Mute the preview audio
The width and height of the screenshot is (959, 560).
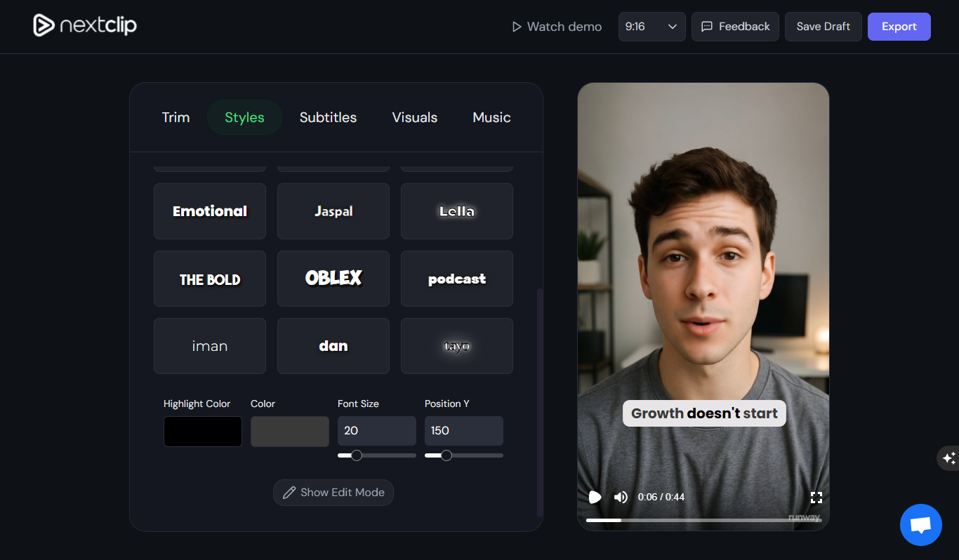[x=621, y=497]
